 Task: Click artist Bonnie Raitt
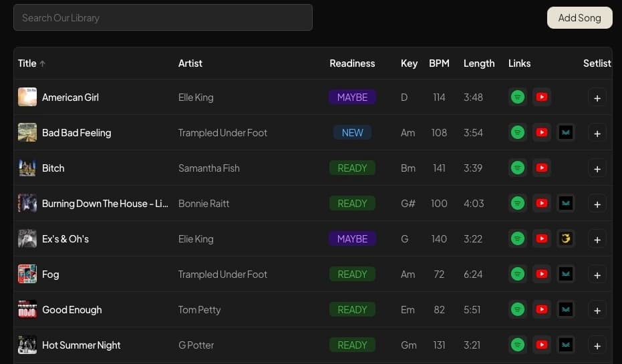(x=204, y=204)
